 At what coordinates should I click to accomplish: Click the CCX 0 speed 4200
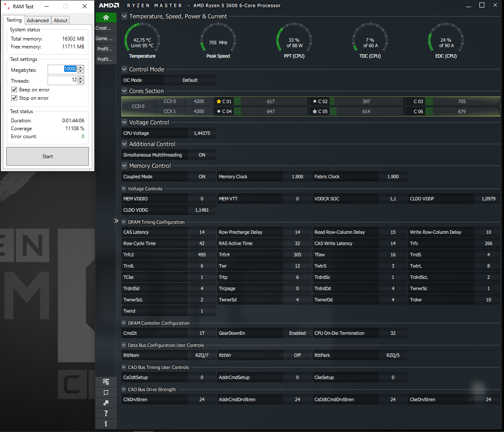point(199,101)
